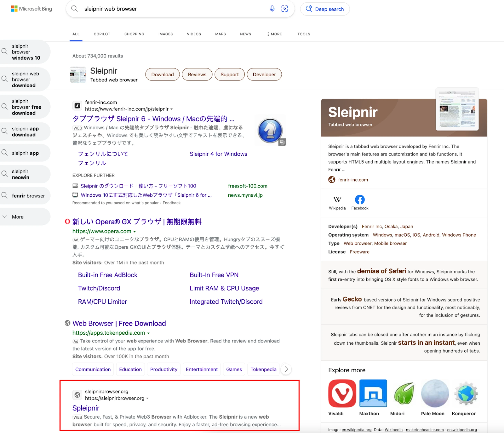Switch to the NEWS tab

[x=246, y=34]
